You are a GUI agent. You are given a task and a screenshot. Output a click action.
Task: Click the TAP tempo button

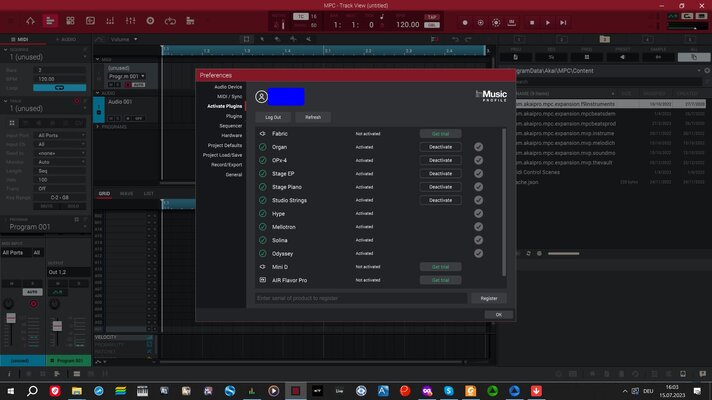pos(431,17)
